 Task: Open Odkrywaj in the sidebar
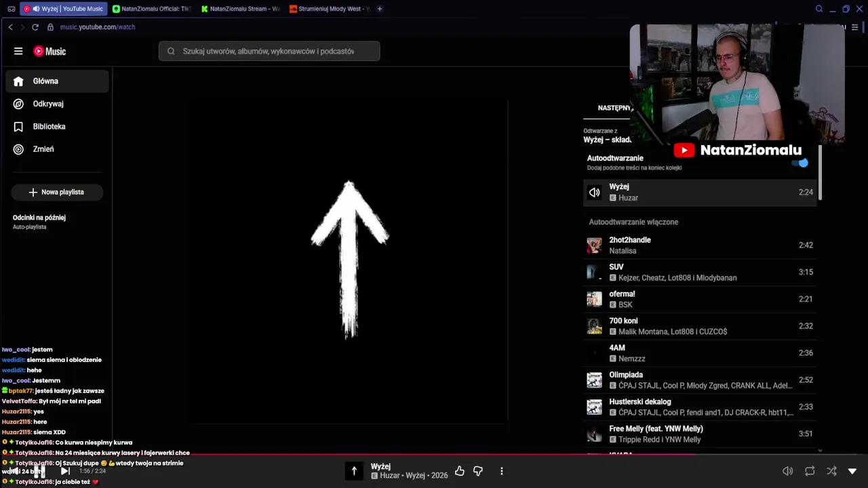(x=58, y=104)
